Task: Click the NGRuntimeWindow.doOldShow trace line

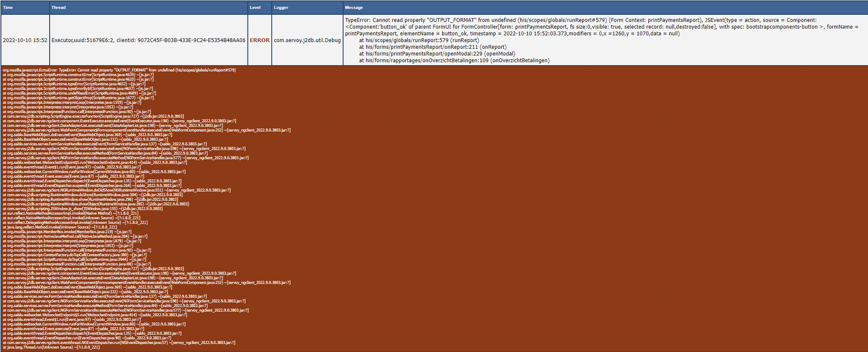Action: tap(117, 190)
